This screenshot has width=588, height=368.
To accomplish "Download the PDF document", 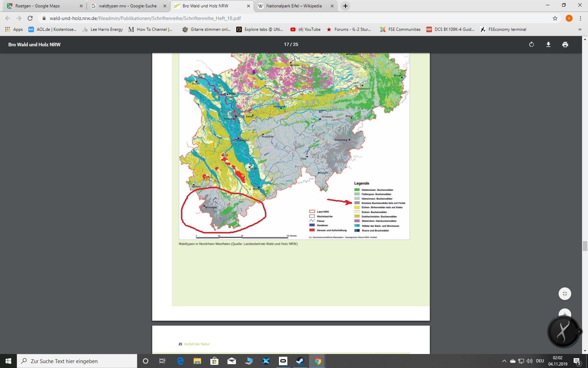I will pyautogui.click(x=548, y=45).
